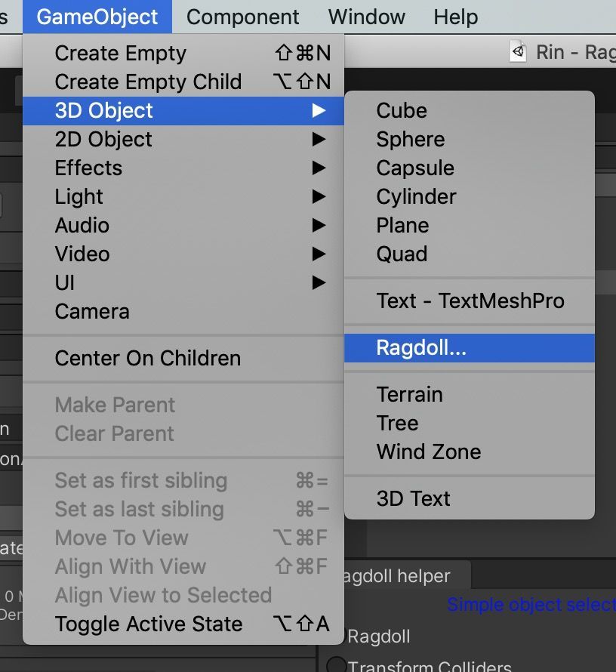
Task: Open the Help menu
Action: coord(456,17)
